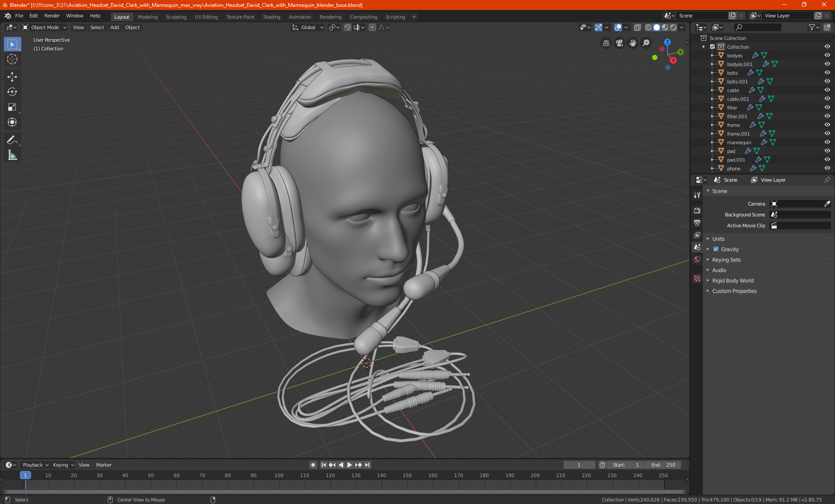
Task: Toggle camera view in the viewport
Action: (x=619, y=43)
